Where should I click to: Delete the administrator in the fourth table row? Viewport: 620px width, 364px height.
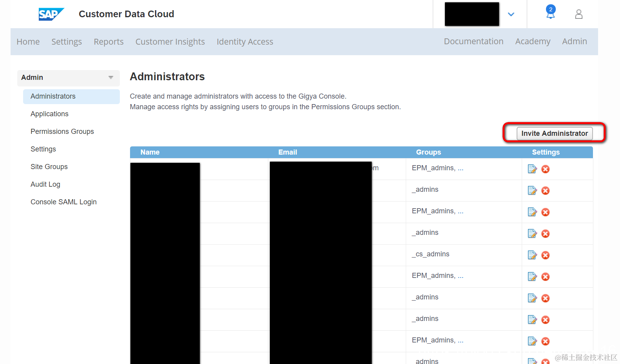(545, 234)
